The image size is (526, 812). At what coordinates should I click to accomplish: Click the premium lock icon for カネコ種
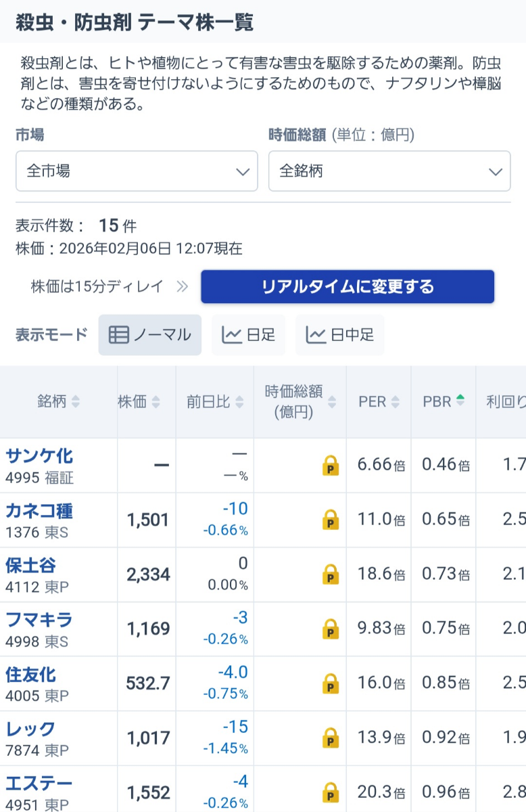tap(329, 520)
